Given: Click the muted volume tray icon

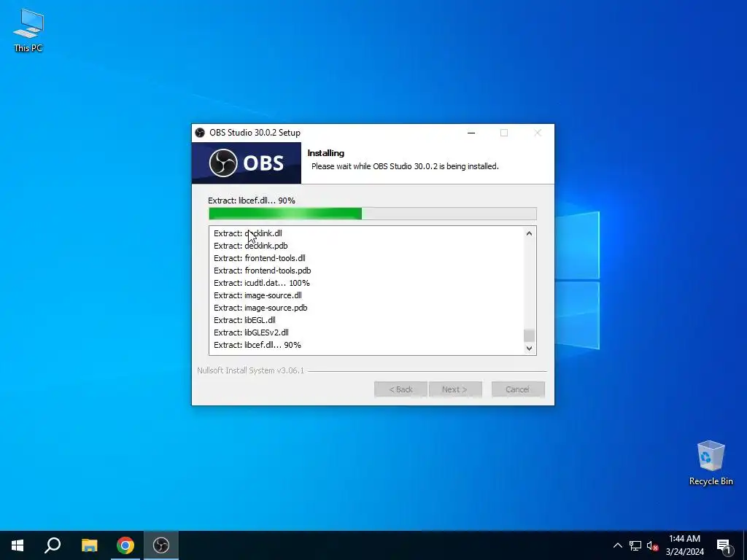Looking at the screenshot, I should (x=652, y=545).
